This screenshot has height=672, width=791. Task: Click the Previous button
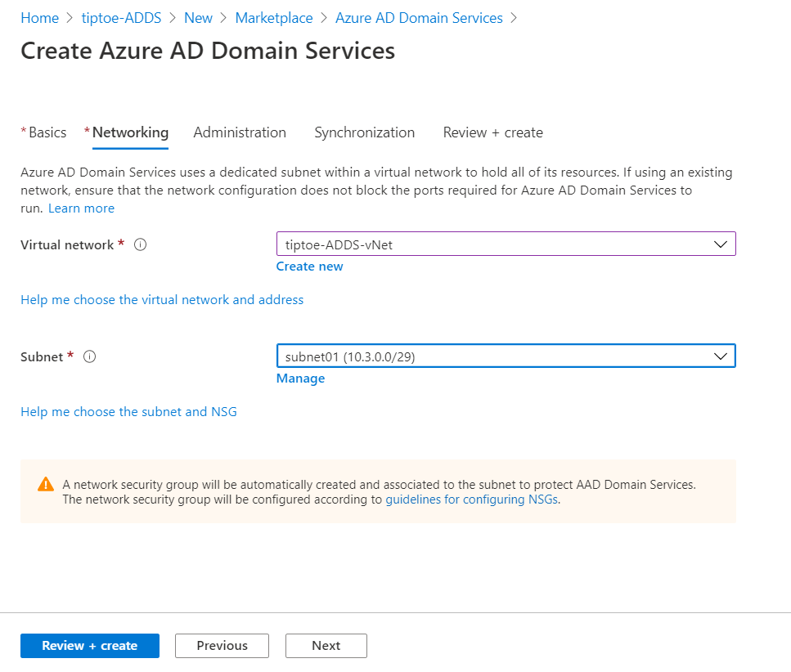222,646
